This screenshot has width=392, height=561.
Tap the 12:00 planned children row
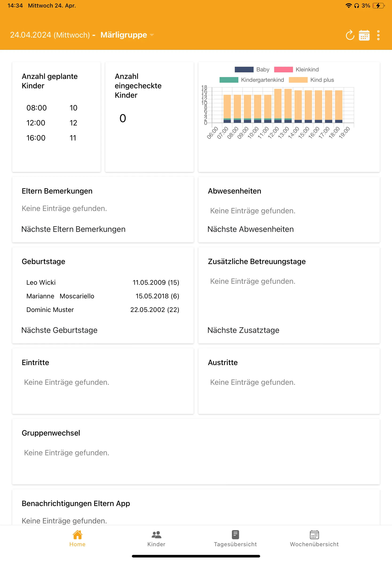(x=52, y=123)
